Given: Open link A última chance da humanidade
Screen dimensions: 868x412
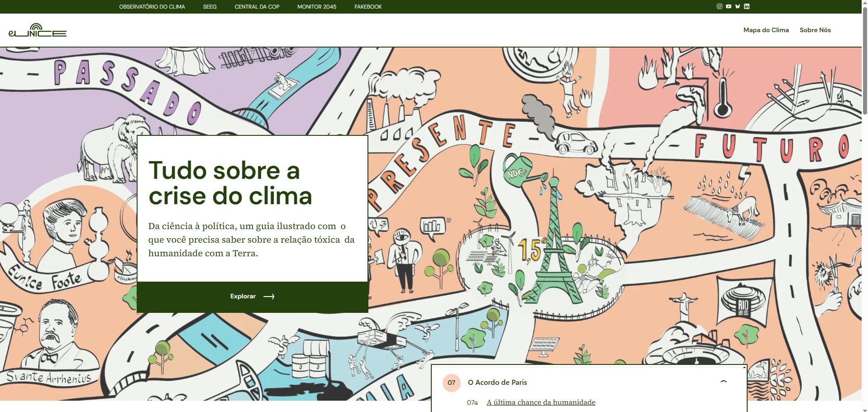Looking at the screenshot, I should [x=541, y=402].
